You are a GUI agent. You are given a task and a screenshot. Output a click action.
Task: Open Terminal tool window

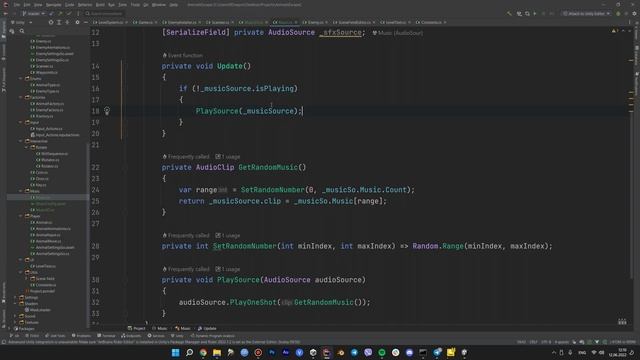pyautogui.click(x=106, y=336)
